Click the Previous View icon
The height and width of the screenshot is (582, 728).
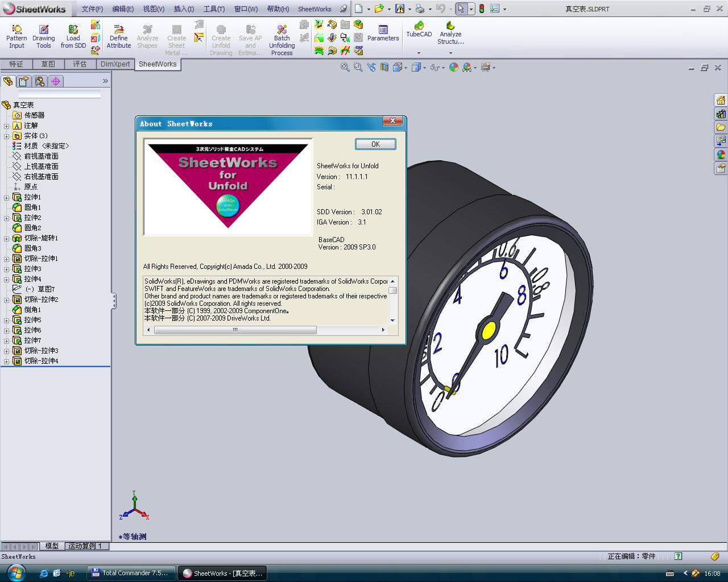[371, 67]
